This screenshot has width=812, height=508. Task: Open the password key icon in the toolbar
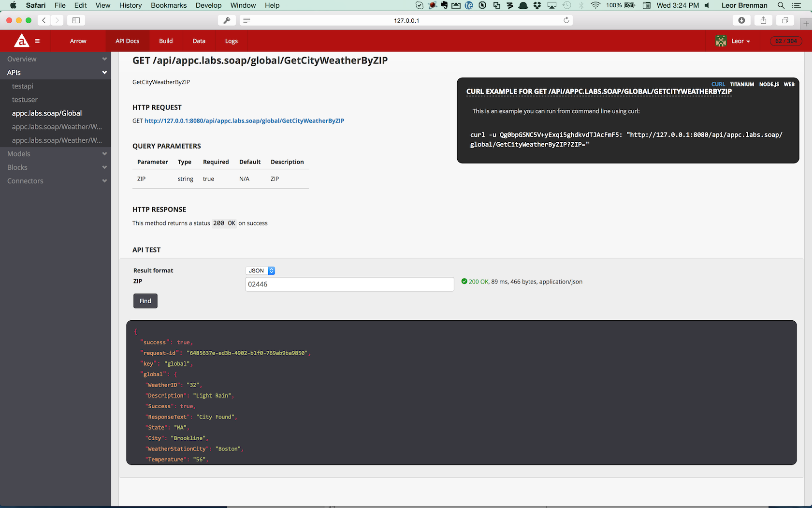point(227,20)
